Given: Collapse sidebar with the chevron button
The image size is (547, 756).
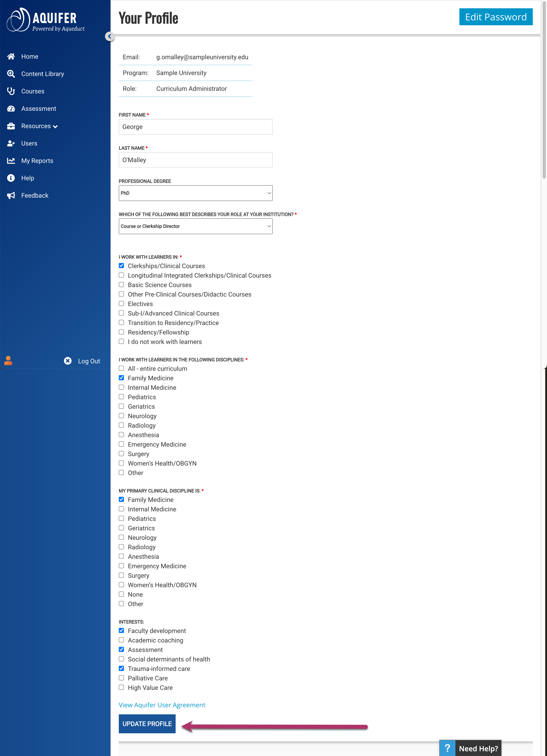Looking at the screenshot, I should (x=110, y=36).
